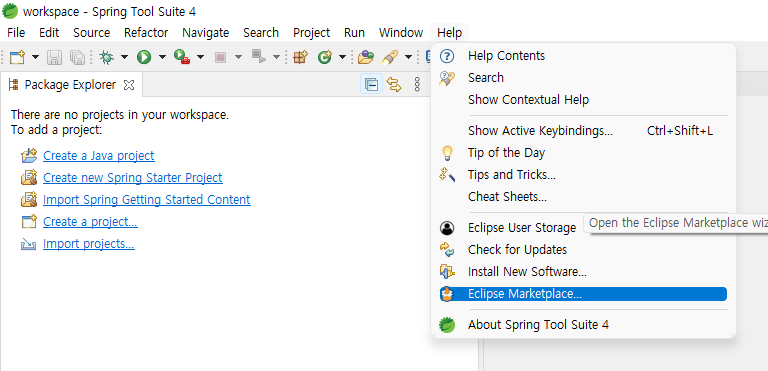Click the New wizard toolbar icon

coord(17,57)
